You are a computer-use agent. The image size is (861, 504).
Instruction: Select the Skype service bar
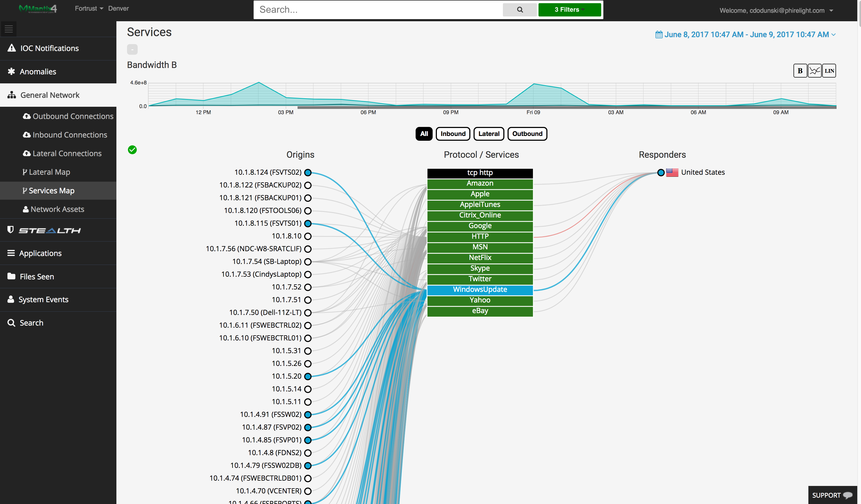pyautogui.click(x=480, y=268)
